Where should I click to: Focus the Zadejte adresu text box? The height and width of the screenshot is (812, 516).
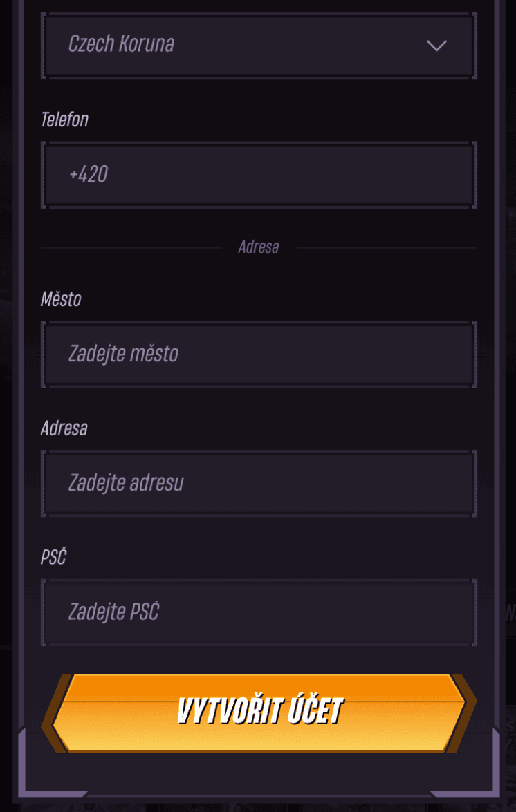[258, 482]
